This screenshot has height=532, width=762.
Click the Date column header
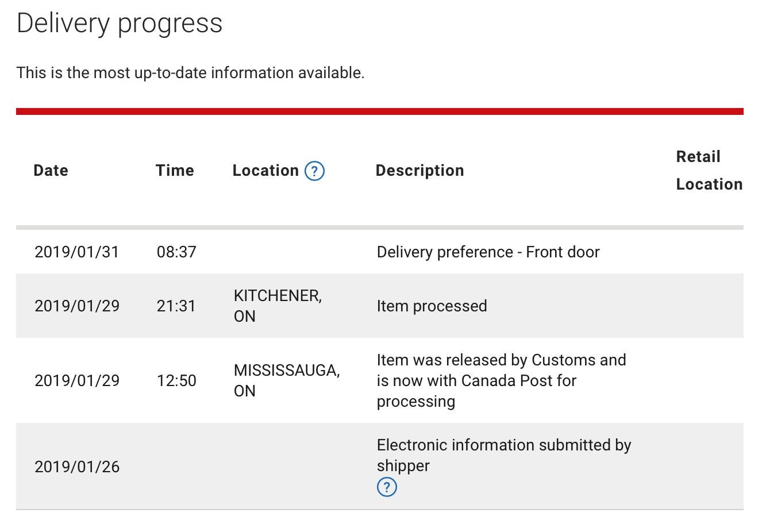click(51, 171)
